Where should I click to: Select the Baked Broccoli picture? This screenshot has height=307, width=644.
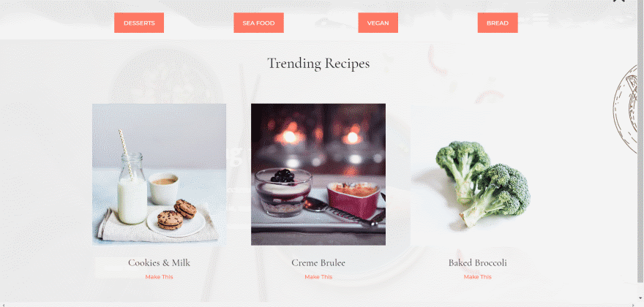[x=478, y=174]
